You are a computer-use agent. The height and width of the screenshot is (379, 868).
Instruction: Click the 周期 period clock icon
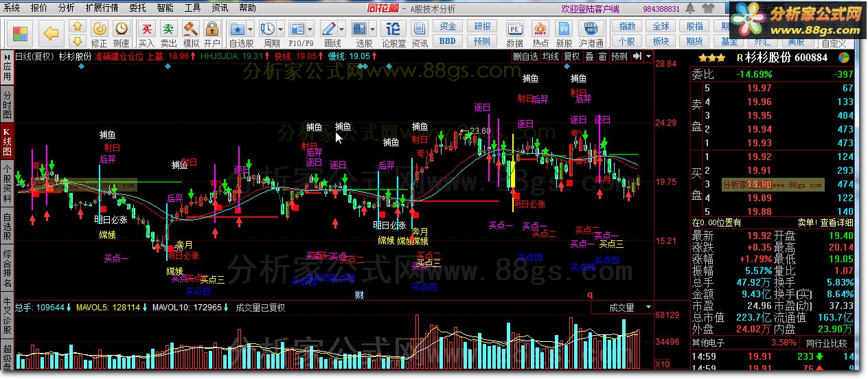268,28
